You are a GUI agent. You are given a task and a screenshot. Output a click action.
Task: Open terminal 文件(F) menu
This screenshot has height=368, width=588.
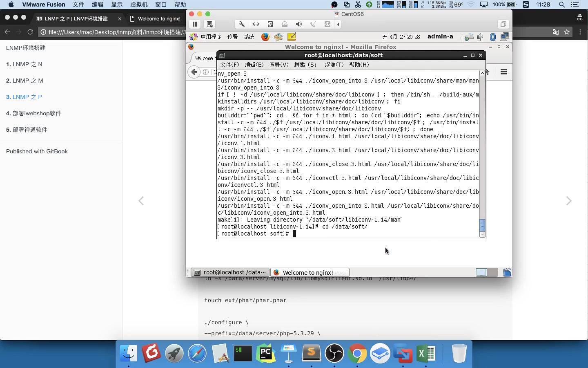pyautogui.click(x=229, y=65)
